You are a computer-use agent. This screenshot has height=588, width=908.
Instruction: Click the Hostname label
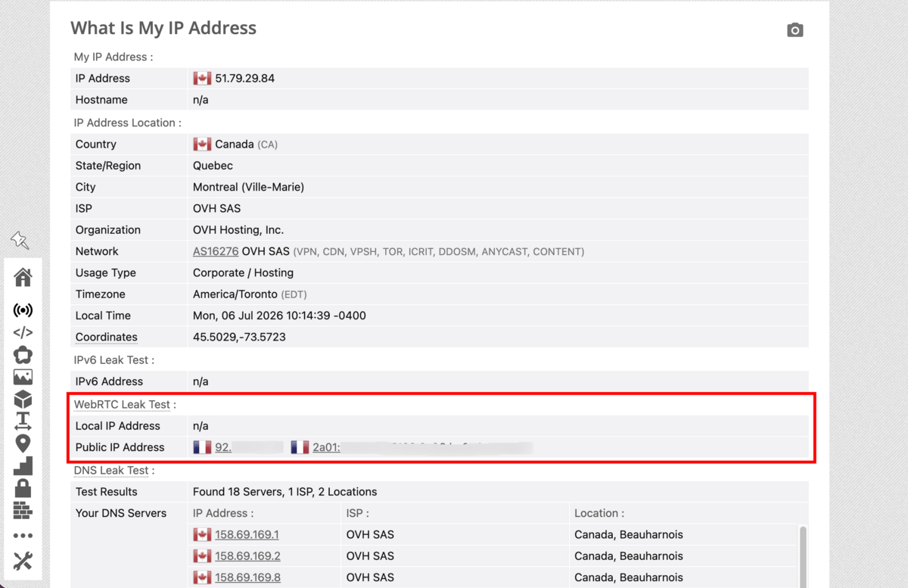101,100
